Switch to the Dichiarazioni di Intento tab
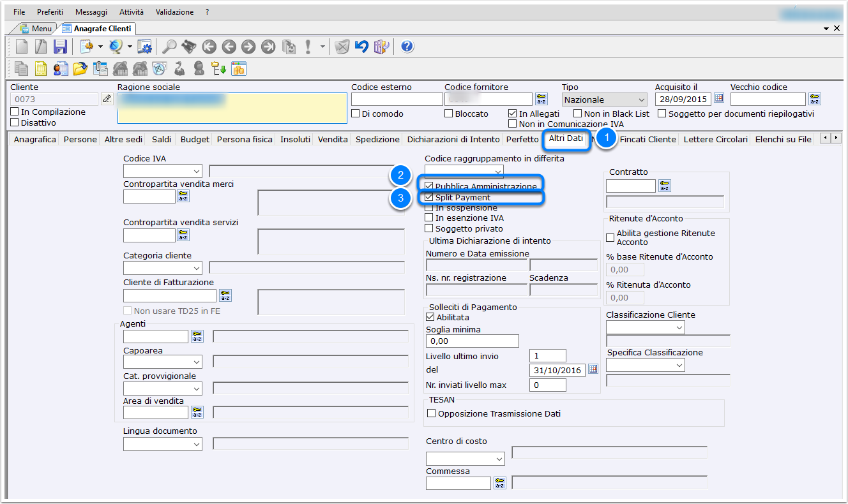 coord(453,139)
